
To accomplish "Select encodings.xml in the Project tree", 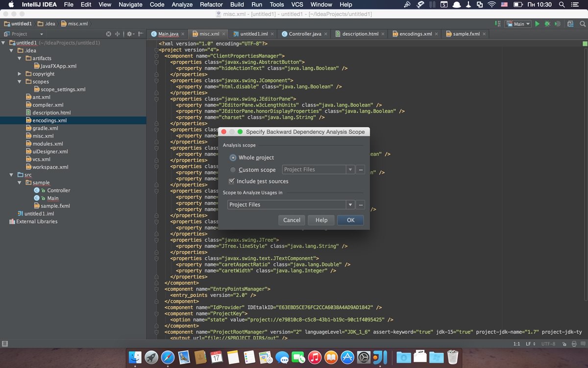I will click(49, 120).
